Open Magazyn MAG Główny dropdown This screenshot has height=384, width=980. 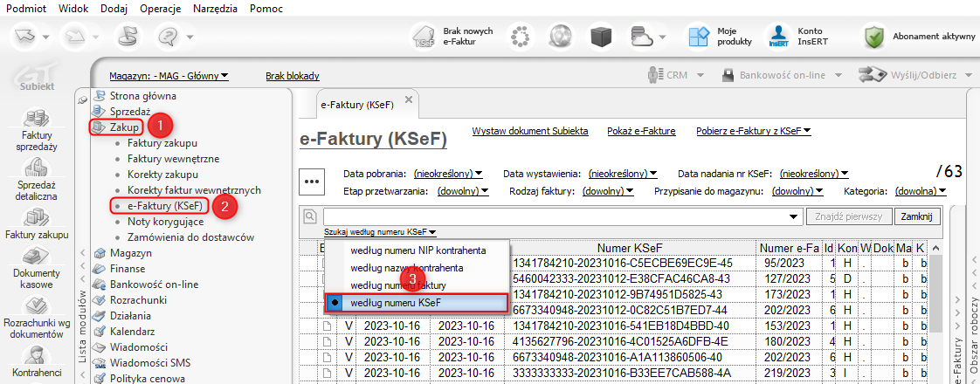coord(169,76)
